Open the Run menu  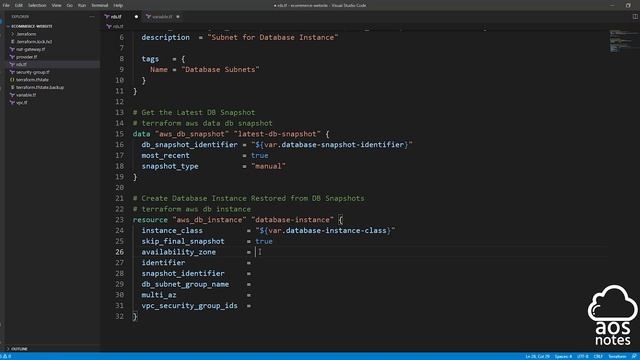click(82, 5)
